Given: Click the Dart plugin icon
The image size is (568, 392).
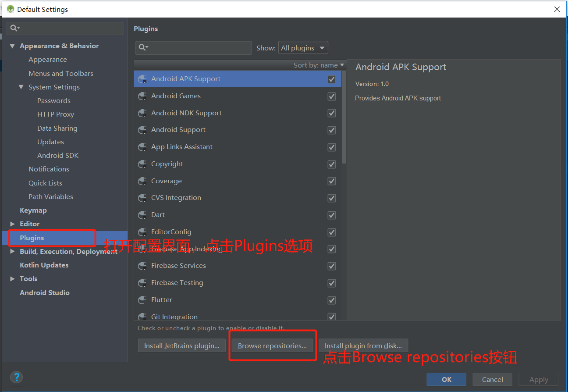Looking at the screenshot, I should [142, 215].
